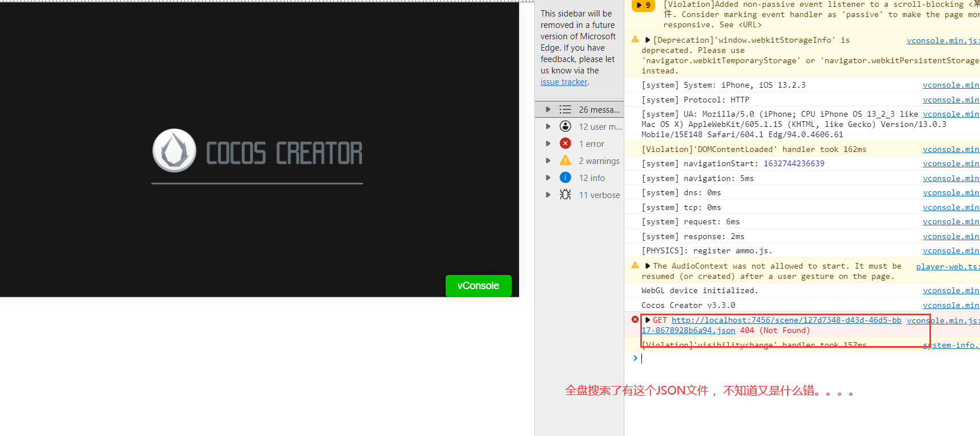Screen dimensions: 980x436
Task: Open source link for the Deprecation message
Action: click(x=943, y=40)
